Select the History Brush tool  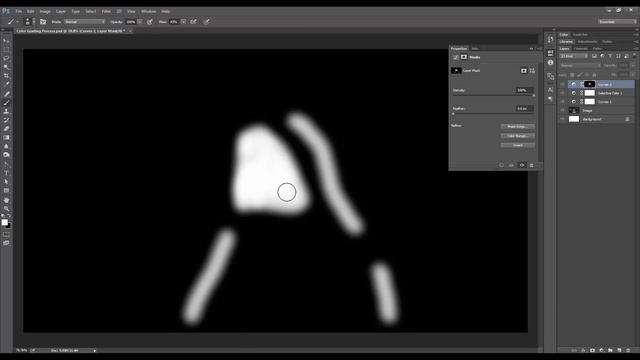[6, 120]
